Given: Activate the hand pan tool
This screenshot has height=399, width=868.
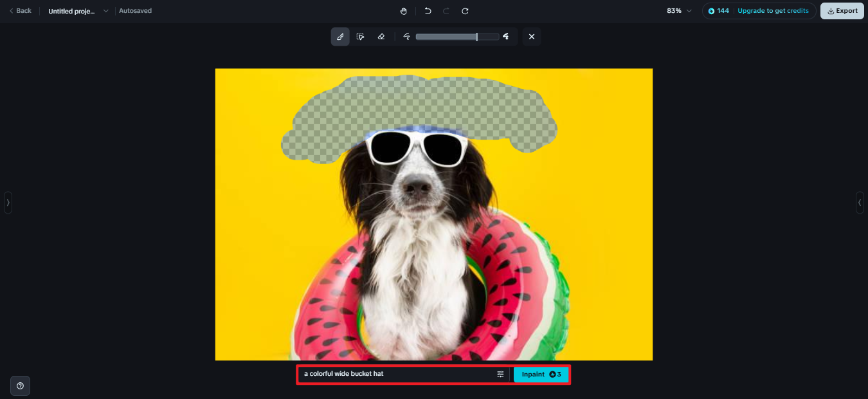Looking at the screenshot, I should [x=404, y=11].
